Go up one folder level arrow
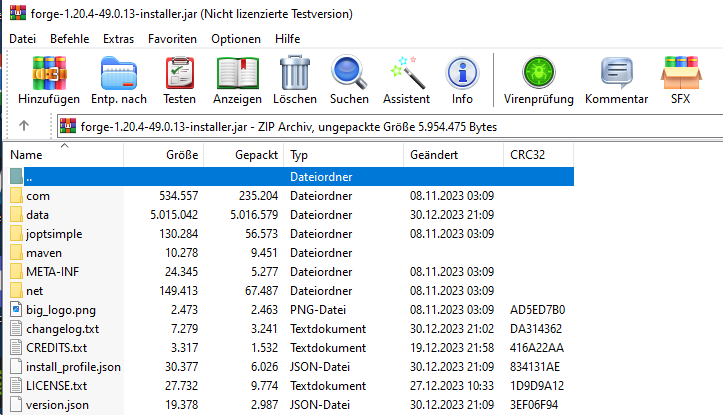This screenshot has width=723, height=415. pyautogui.click(x=24, y=125)
